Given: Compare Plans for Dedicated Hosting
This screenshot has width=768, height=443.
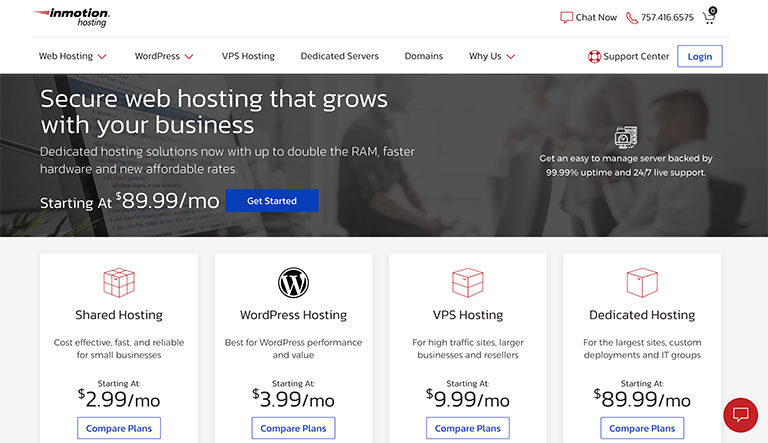Looking at the screenshot, I should tap(642, 428).
